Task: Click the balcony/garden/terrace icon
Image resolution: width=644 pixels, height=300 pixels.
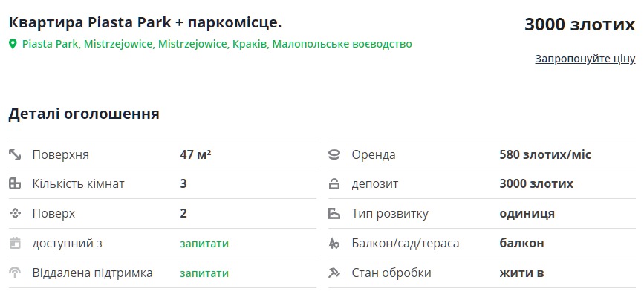Action: pos(334,243)
